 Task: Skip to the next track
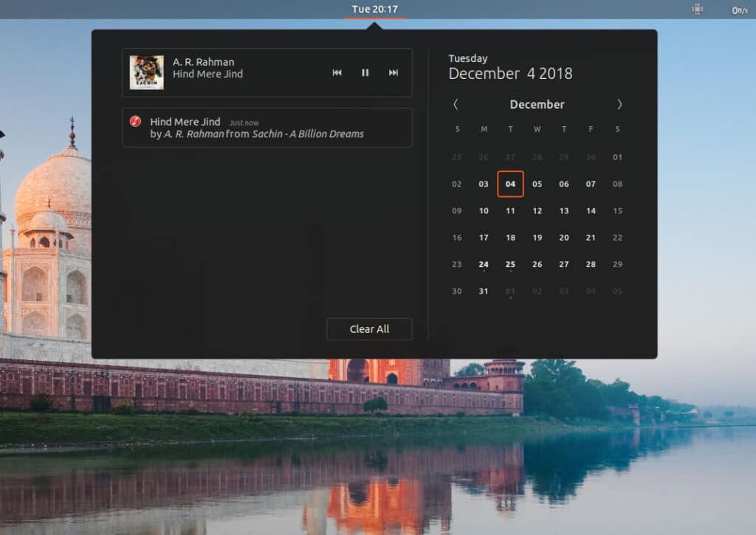(394, 72)
